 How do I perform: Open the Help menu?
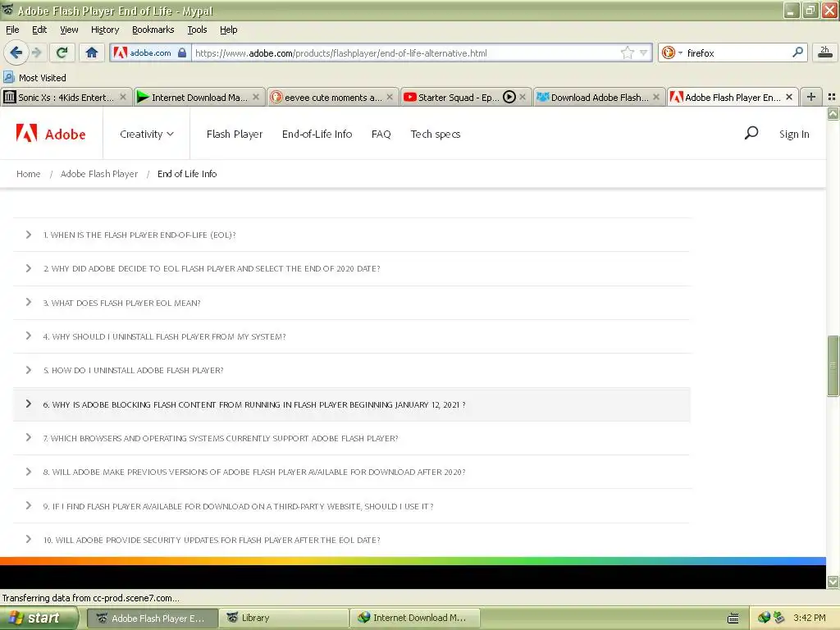pos(228,30)
